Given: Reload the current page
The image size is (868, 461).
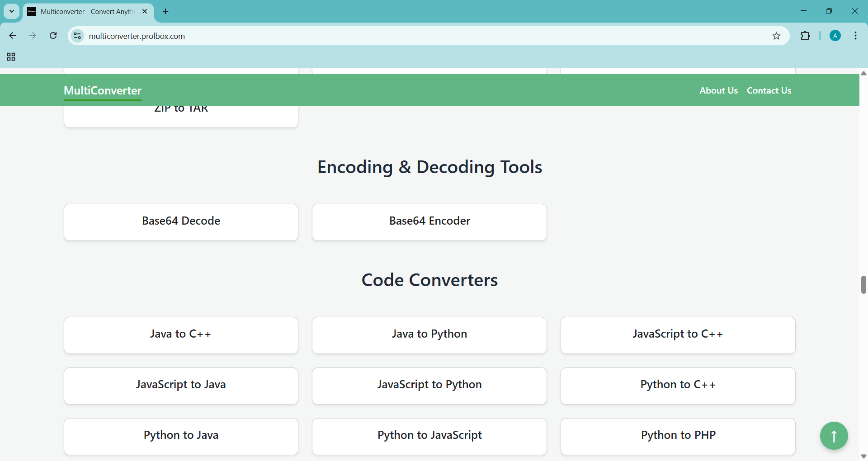Looking at the screenshot, I should [53, 36].
